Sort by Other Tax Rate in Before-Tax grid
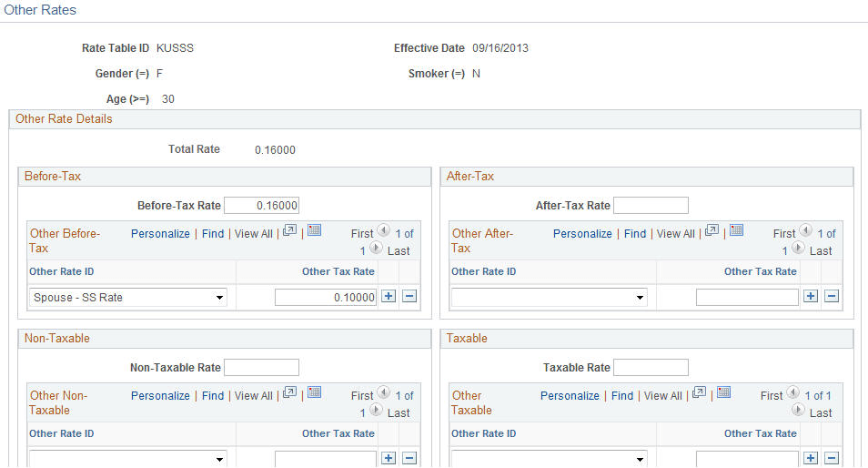The width and height of the screenshot is (868, 468). pos(338,271)
